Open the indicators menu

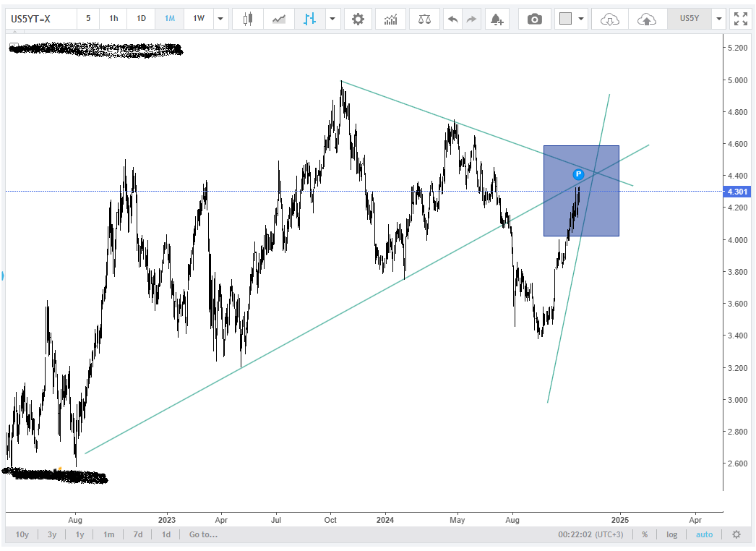(390, 19)
